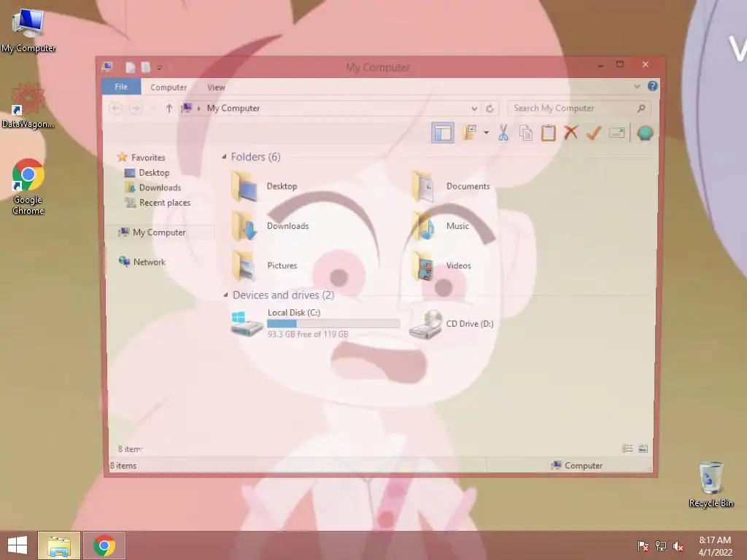
Task: Click the Cut scissors icon
Action: pos(503,133)
